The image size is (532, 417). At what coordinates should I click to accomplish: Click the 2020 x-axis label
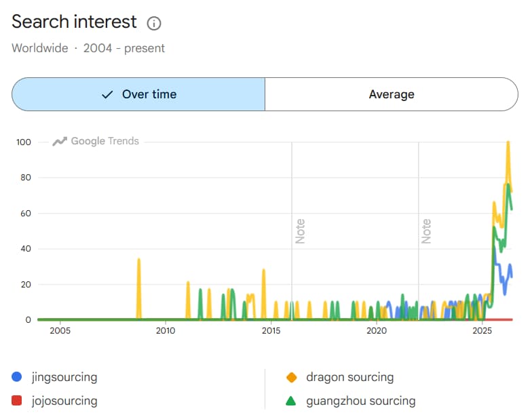pos(377,331)
